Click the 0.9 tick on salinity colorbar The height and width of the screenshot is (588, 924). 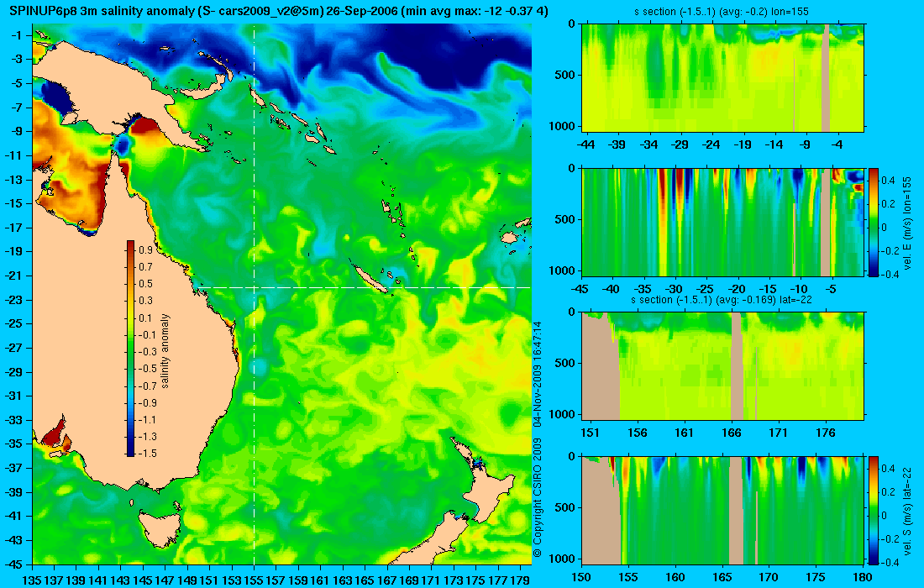coord(145,249)
